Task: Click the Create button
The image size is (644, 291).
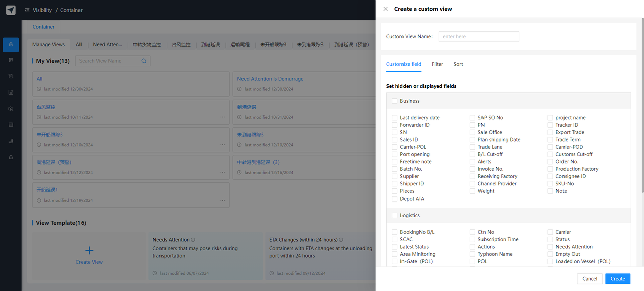Action: click(x=618, y=279)
